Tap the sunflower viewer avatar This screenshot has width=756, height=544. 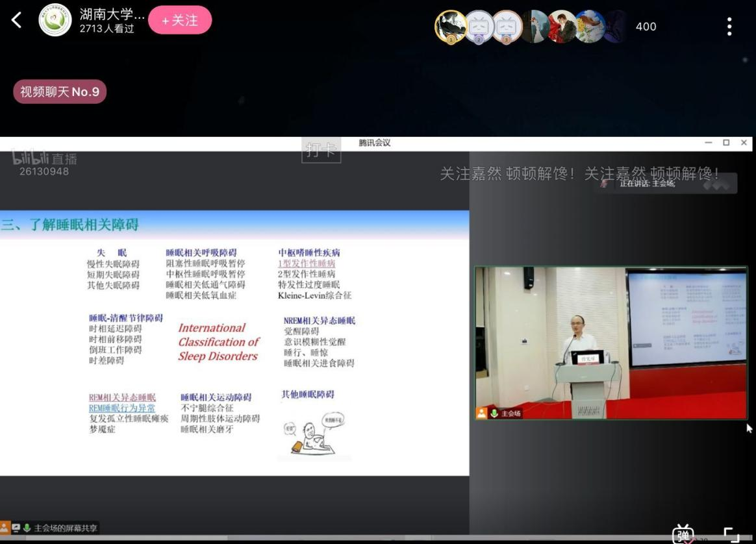(x=589, y=27)
